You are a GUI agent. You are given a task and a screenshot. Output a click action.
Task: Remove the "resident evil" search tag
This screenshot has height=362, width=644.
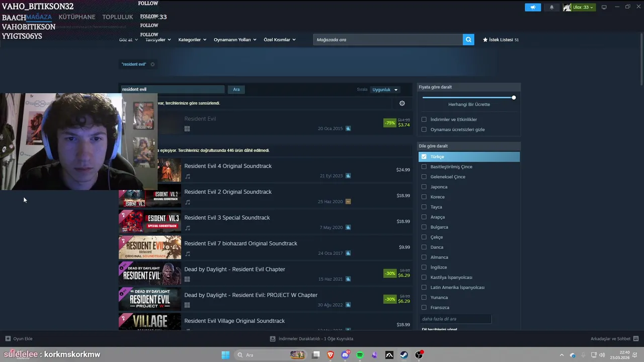[152, 64]
